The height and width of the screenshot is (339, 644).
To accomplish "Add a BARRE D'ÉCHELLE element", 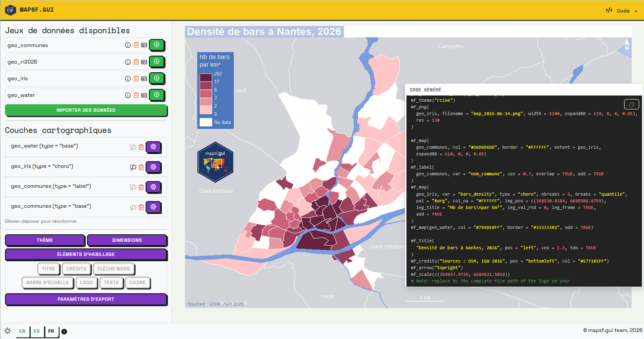I will [x=47, y=282].
